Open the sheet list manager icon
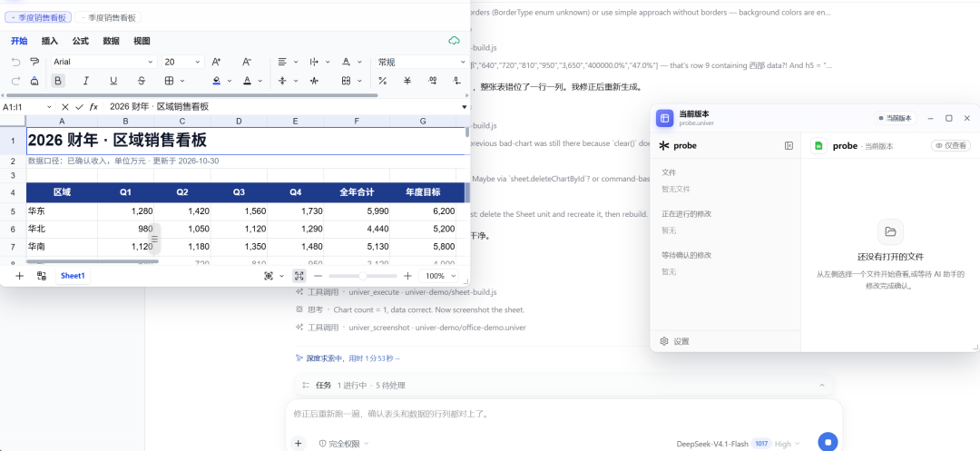The image size is (980, 451). [41, 276]
